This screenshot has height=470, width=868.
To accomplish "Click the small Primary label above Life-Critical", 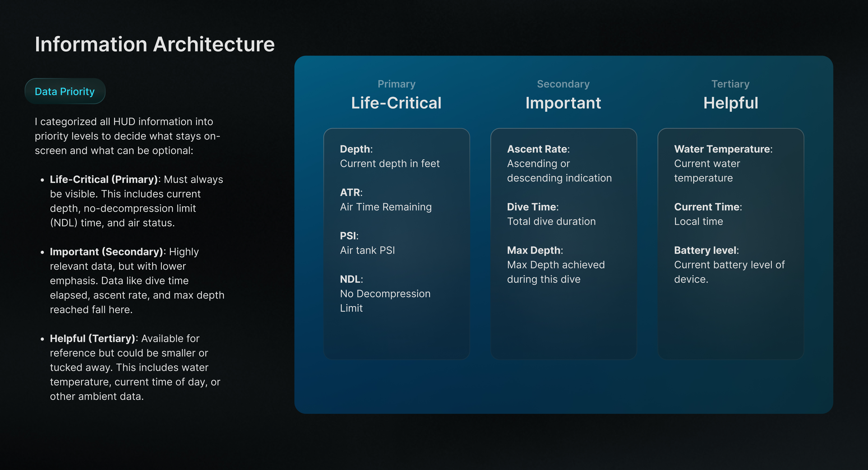I will click(396, 84).
